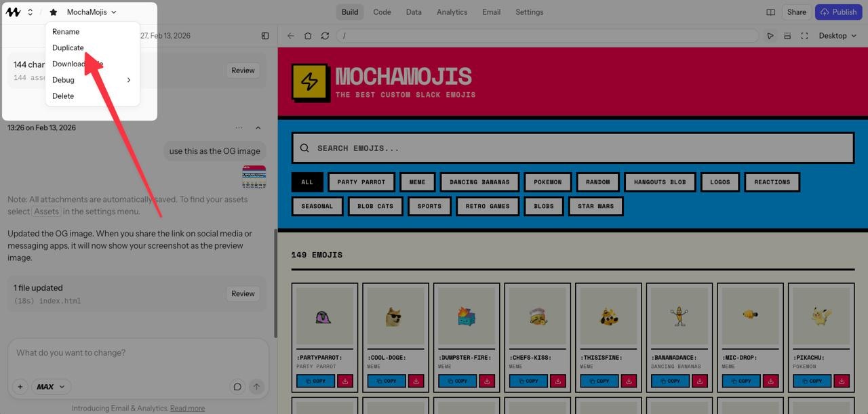Click the back arrow in the preview toolbar
Image resolution: width=868 pixels, height=414 pixels.
290,35
